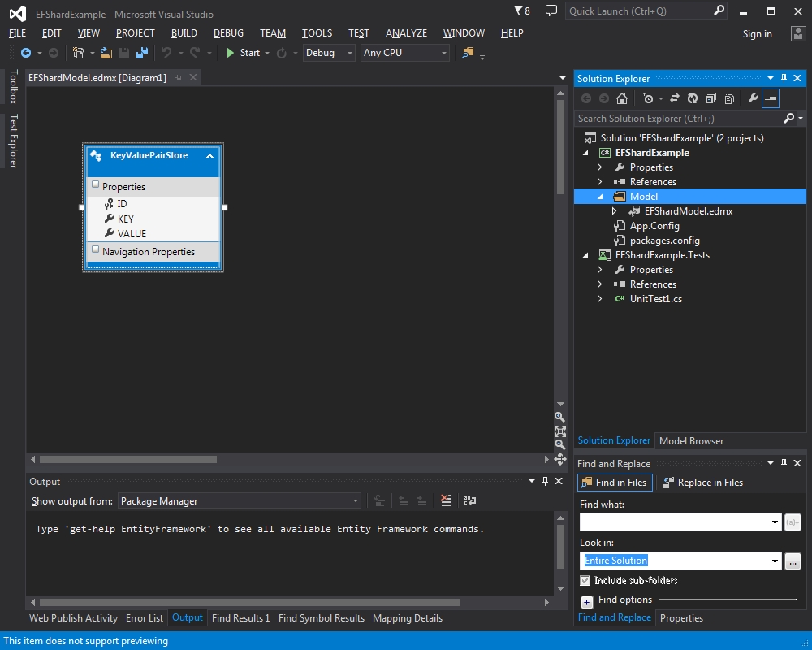Screen dimensions: 812x650
Task: Click the Find in Files button in panel
Action: (615, 483)
